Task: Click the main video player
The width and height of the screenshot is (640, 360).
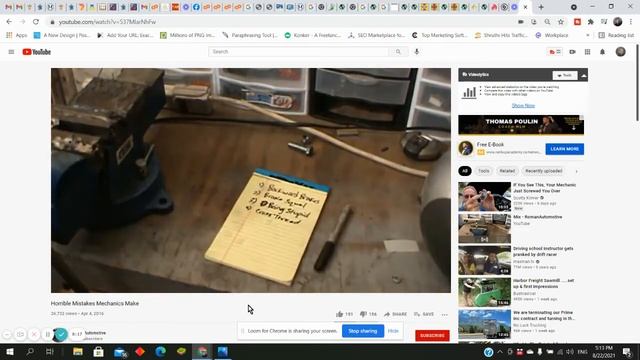Action: (x=251, y=180)
